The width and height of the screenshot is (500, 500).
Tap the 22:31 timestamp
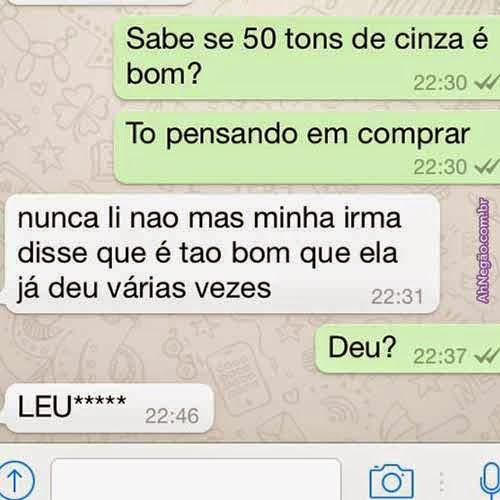(397, 296)
